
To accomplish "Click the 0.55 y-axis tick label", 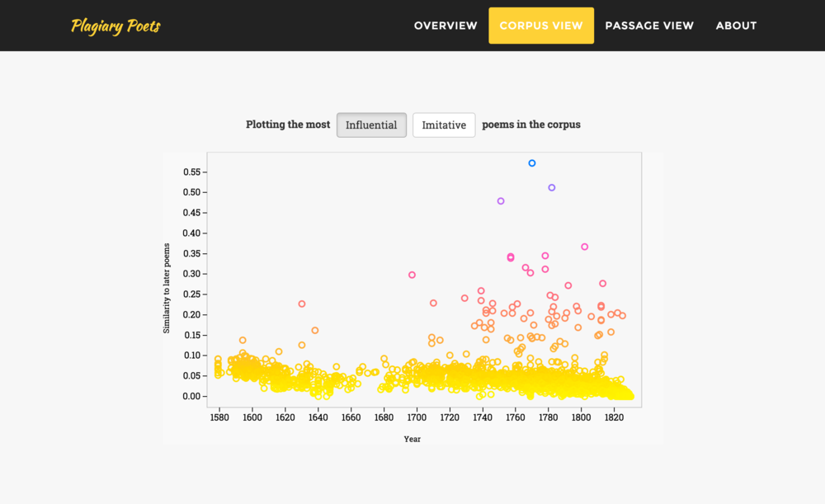I will click(191, 172).
